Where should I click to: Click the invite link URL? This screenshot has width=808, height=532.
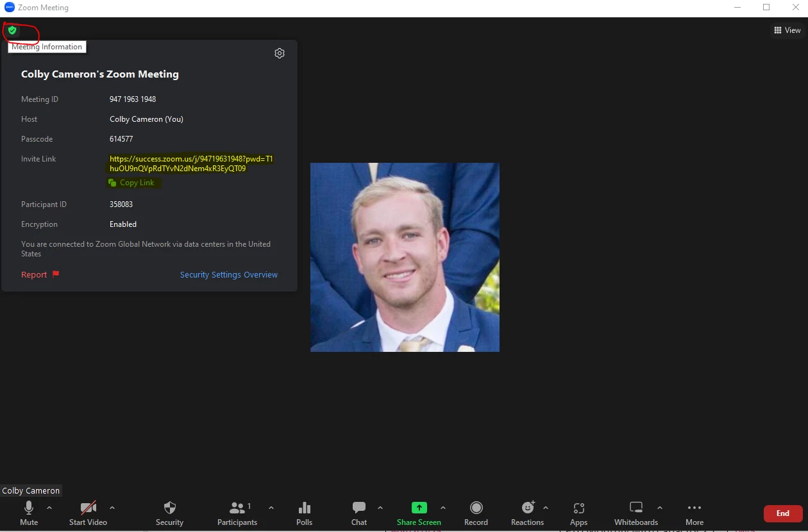point(191,163)
